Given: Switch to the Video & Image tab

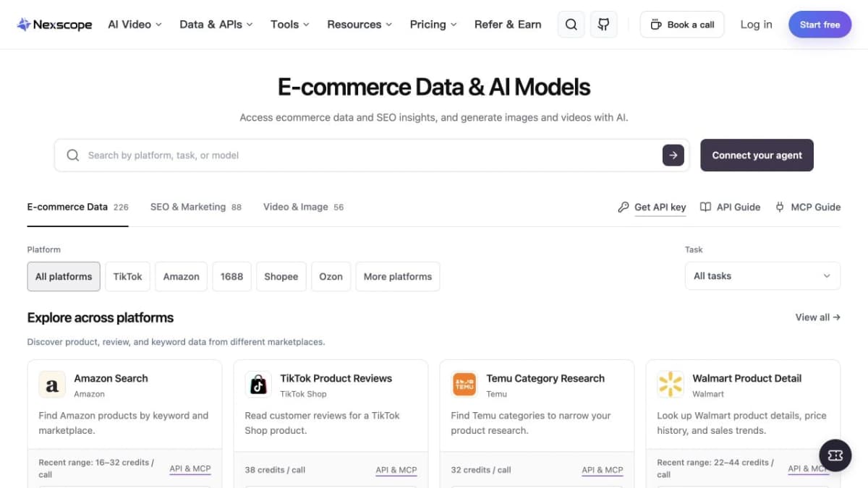Looking at the screenshot, I should (303, 207).
